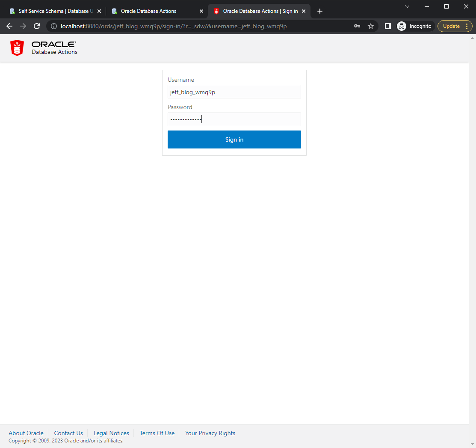Click the page scrollbar down arrow
The height and width of the screenshot is (448, 476).
472,445
